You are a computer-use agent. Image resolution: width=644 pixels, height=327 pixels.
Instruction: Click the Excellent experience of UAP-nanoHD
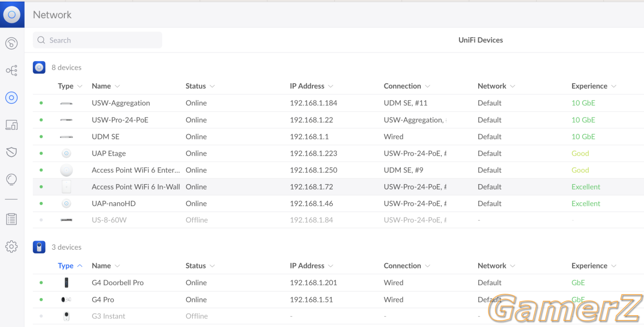pos(586,204)
